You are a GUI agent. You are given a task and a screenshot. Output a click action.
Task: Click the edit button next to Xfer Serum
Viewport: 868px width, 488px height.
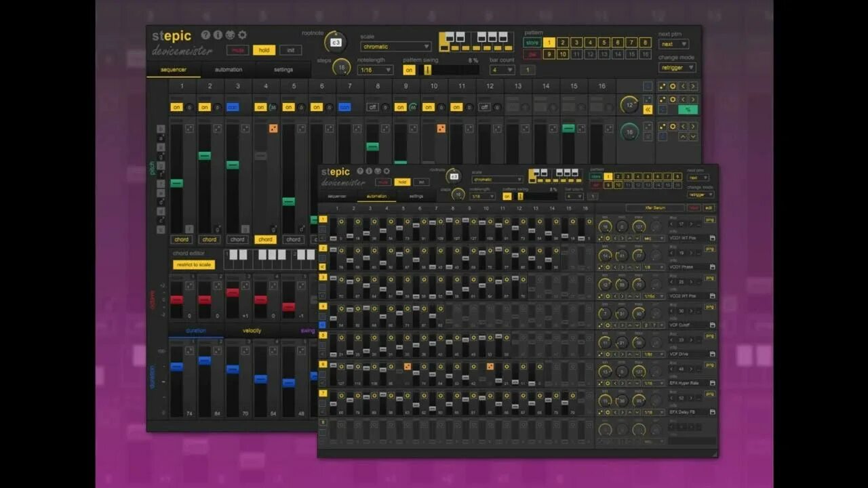(709, 208)
